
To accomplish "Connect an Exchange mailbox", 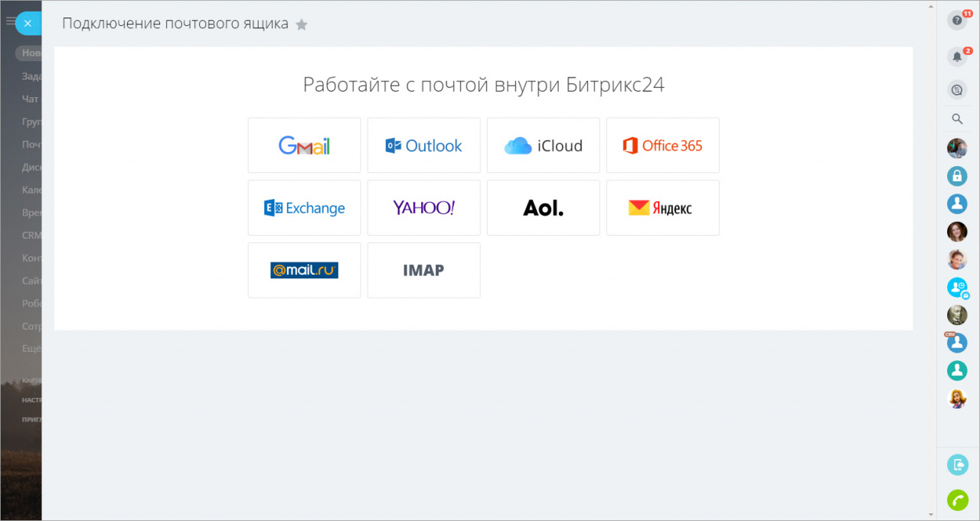I will pos(304,208).
